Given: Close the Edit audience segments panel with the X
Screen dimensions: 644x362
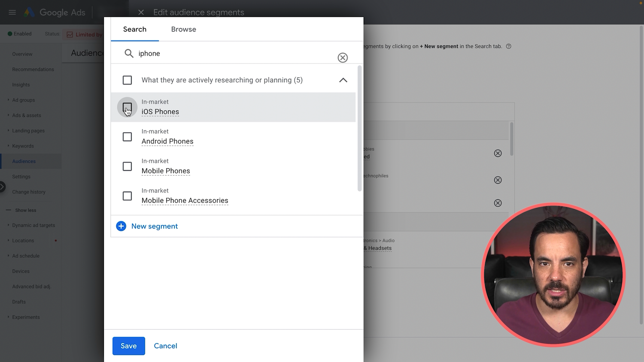Looking at the screenshot, I should coord(141,12).
